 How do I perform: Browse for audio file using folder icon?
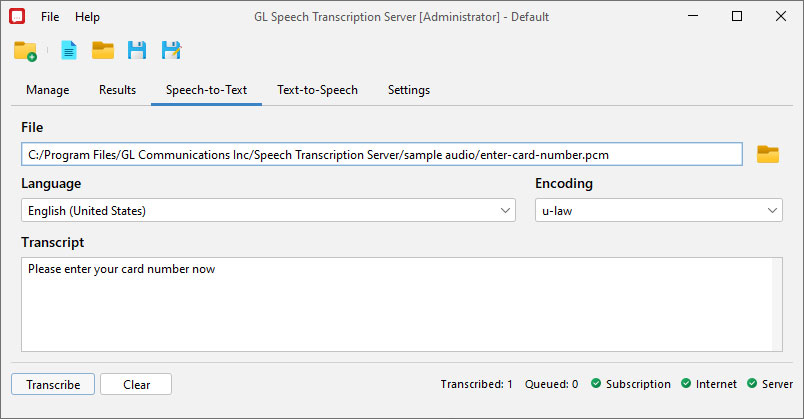click(768, 154)
